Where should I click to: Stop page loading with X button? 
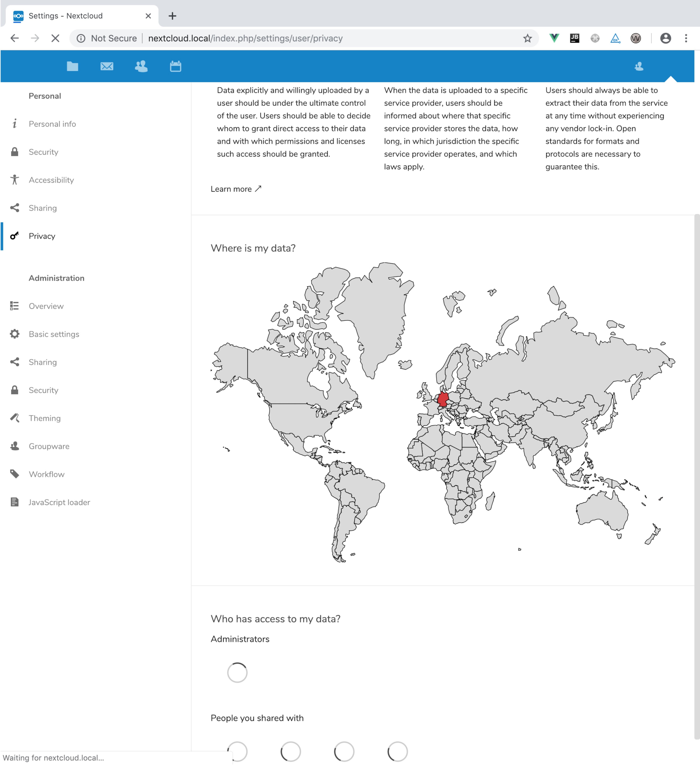55,38
